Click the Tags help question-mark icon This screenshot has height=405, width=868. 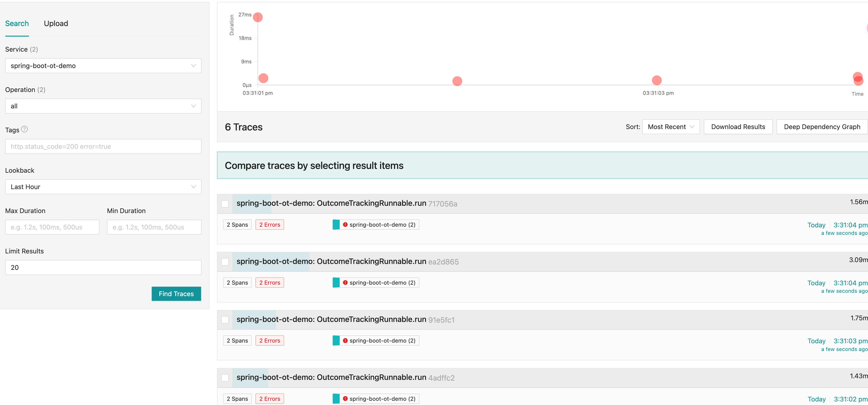24,129
